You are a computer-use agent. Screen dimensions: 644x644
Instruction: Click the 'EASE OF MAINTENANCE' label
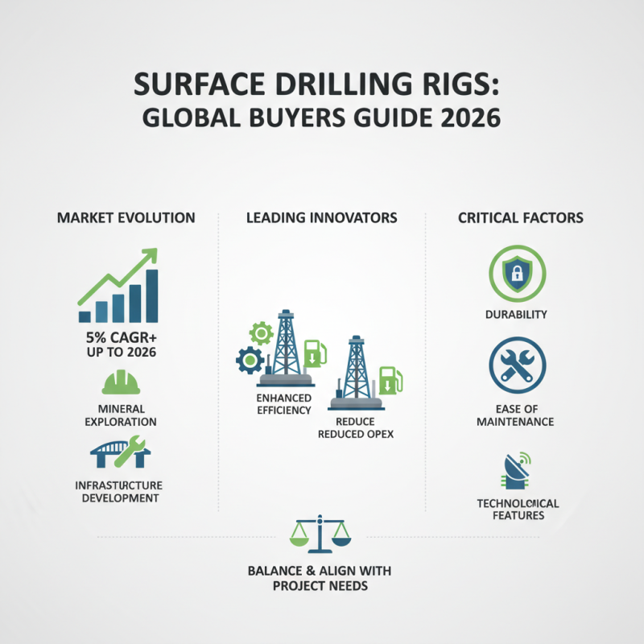coord(515,415)
